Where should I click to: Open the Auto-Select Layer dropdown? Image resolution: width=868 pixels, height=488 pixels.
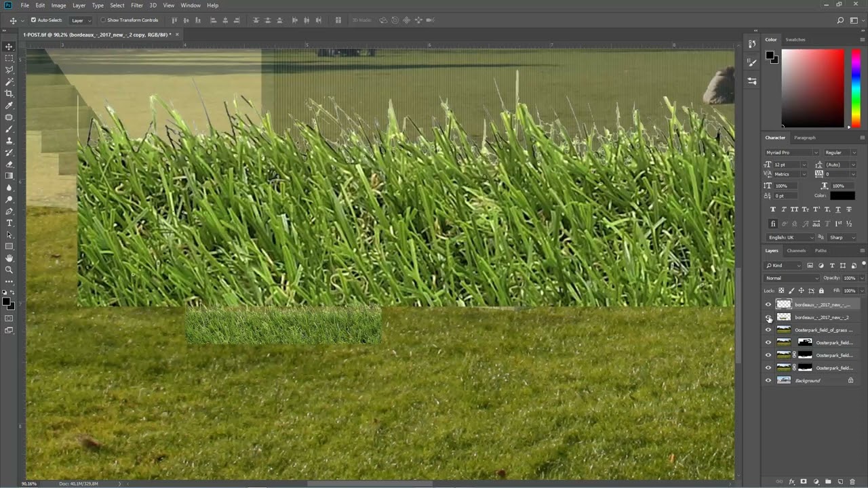tap(82, 20)
